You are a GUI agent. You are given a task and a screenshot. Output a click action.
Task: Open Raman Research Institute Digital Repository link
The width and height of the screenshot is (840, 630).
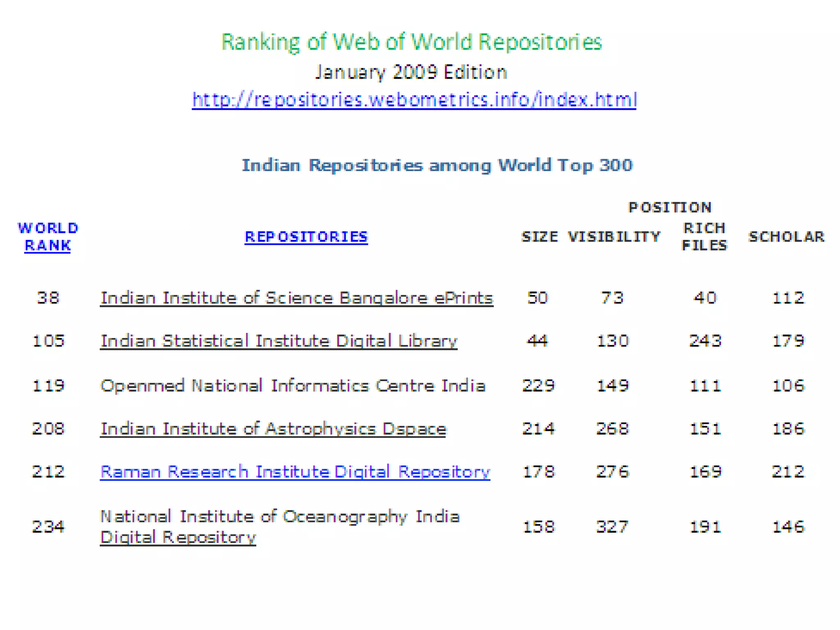[x=295, y=472]
